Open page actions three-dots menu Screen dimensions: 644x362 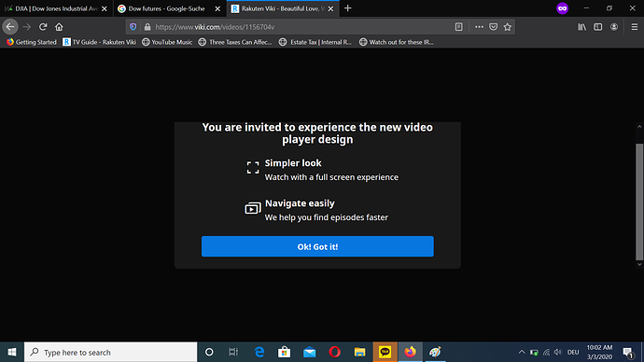[x=479, y=27]
